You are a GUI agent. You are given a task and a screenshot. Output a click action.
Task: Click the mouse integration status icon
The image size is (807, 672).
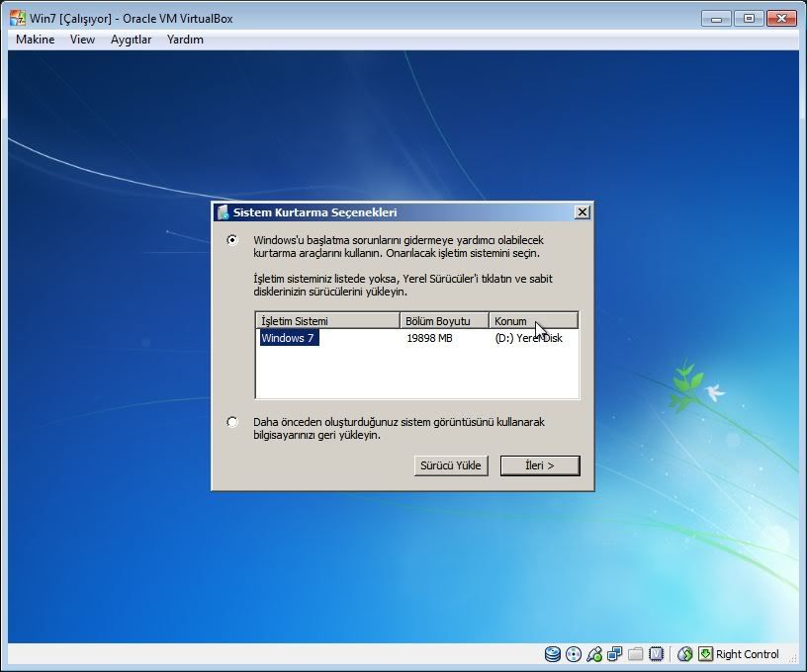pyautogui.click(x=685, y=654)
